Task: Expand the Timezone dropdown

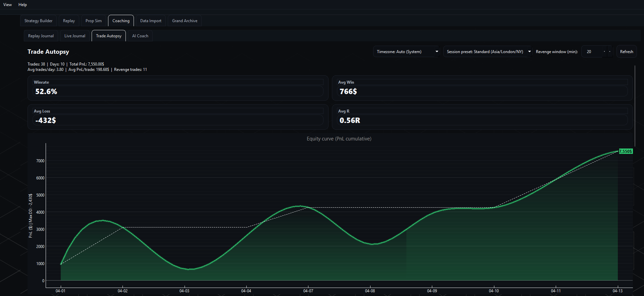Action: click(x=407, y=52)
